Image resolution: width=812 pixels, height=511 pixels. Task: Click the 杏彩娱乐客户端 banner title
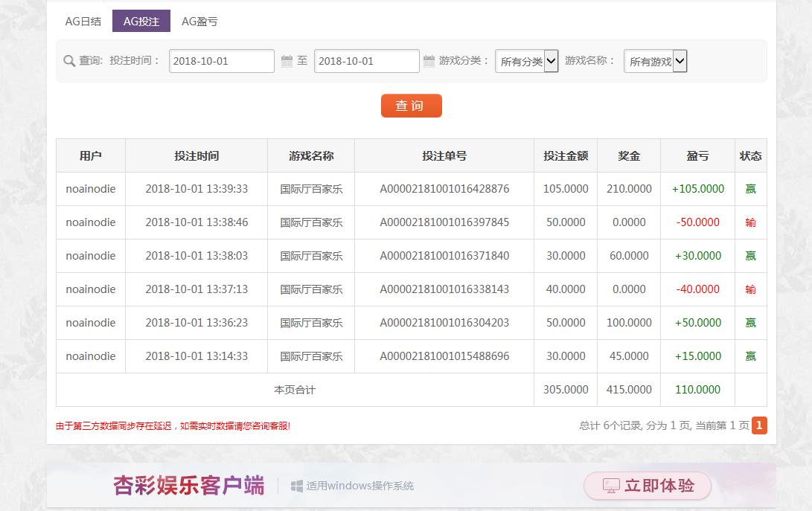(189, 486)
